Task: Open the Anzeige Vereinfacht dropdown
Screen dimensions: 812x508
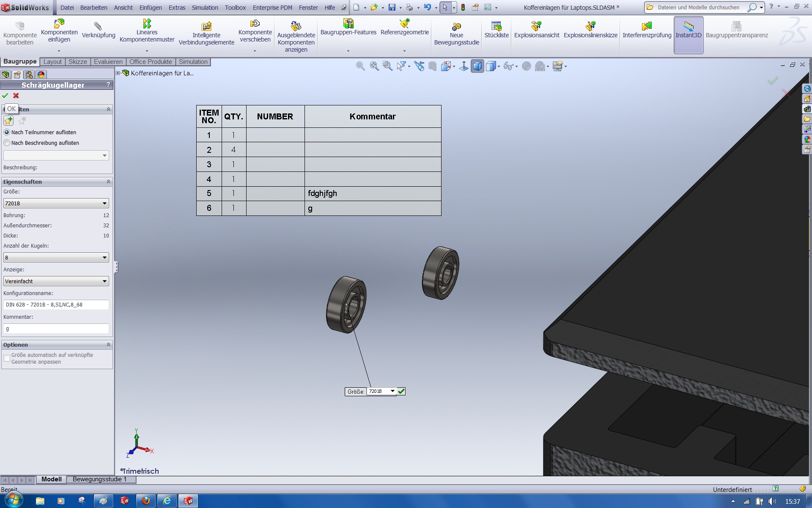Action: point(56,282)
